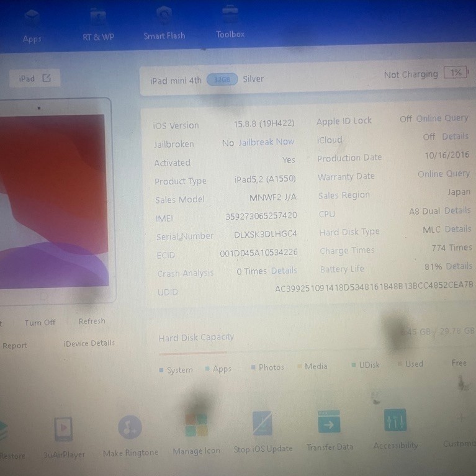Screen dimensions: 476x476
Task: Click the ECID value 001D045A10534226
Action: coord(259,253)
